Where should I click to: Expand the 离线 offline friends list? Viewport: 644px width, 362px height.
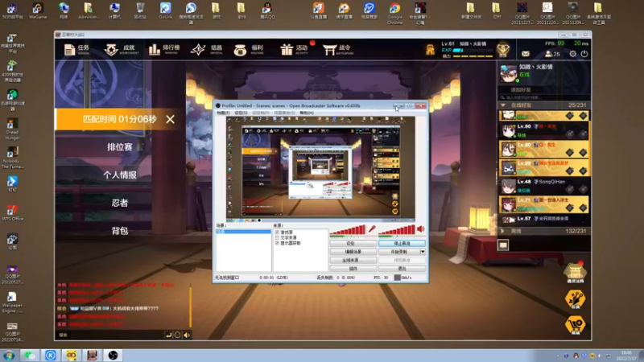(x=502, y=231)
